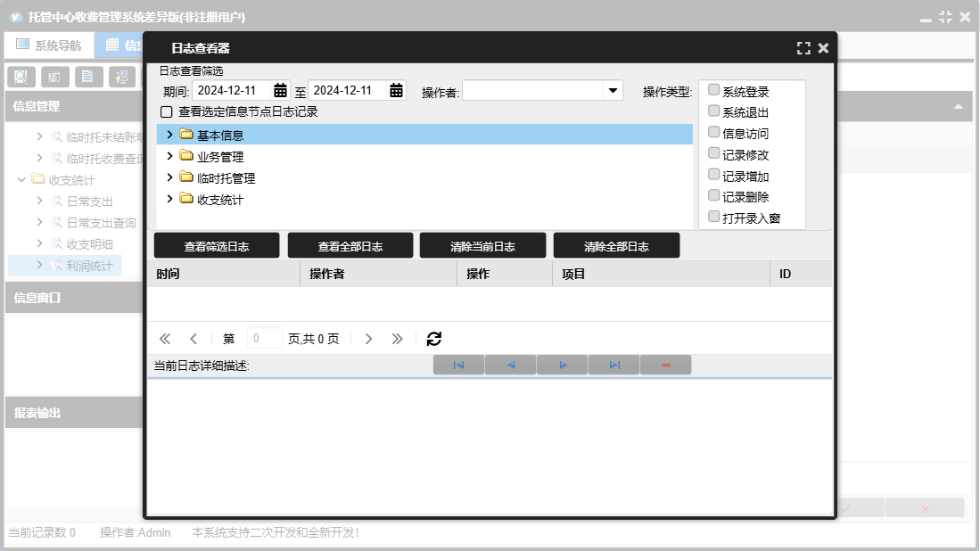Open the start date calendar picker
Image resolution: width=980 pixels, height=551 pixels.
tap(280, 90)
